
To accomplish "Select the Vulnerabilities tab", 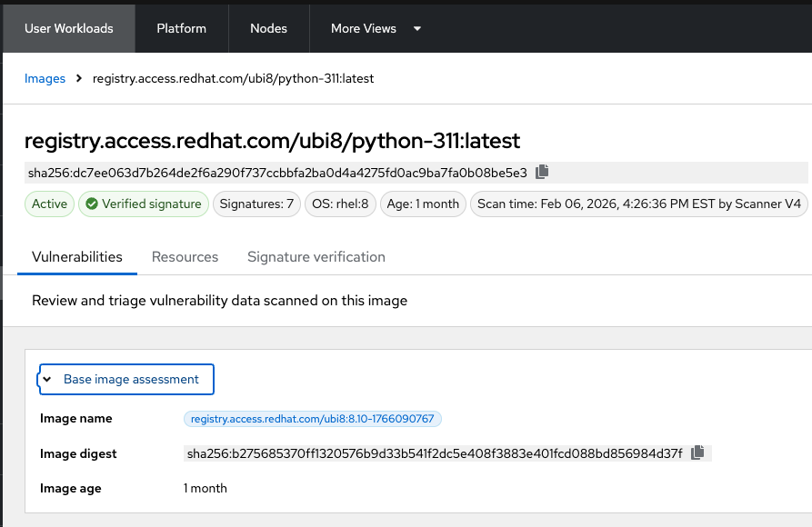I will [x=77, y=257].
